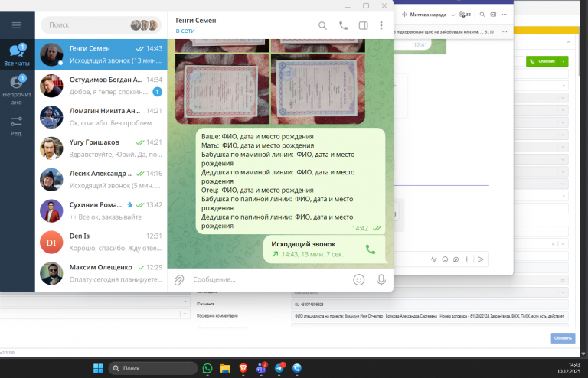Open chat with Ломагин Никита
This screenshot has height=378, width=588.
(101, 117)
